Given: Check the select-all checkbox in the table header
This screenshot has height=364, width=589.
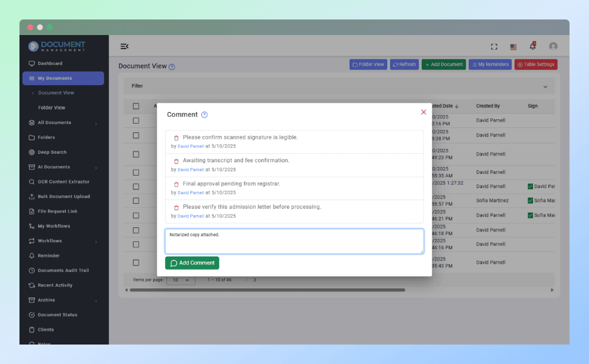Looking at the screenshot, I should pyautogui.click(x=136, y=106).
